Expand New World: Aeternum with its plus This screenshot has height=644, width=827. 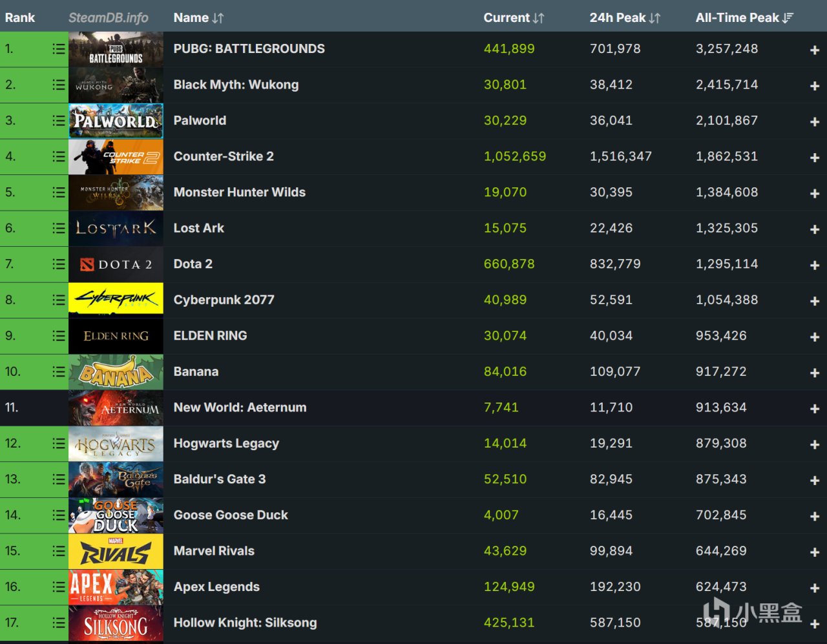coord(815,409)
